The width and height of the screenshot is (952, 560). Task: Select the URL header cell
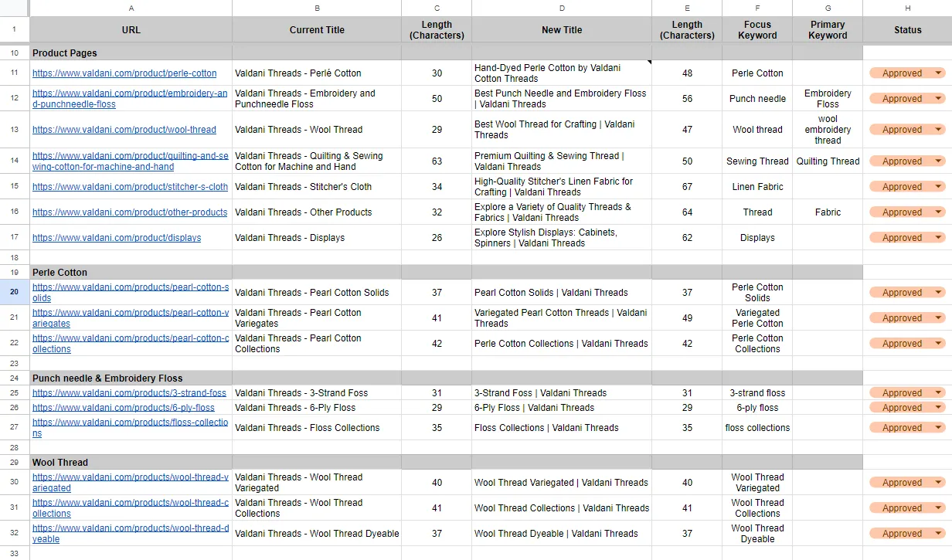[131, 30]
